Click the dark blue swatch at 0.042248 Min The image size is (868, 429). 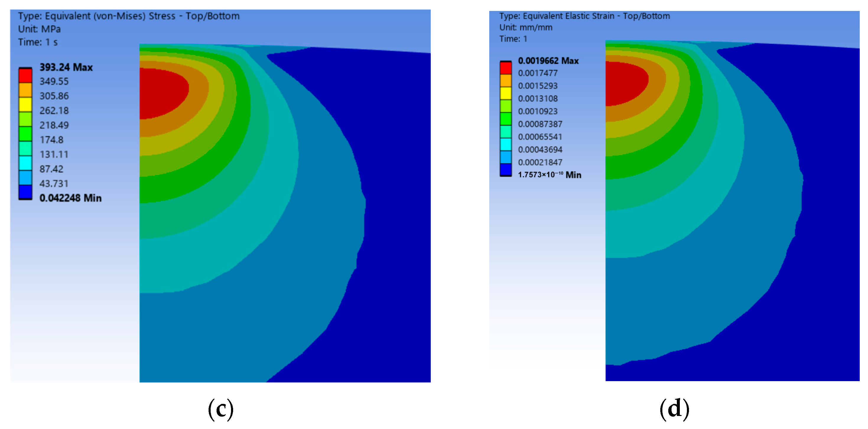coord(25,192)
